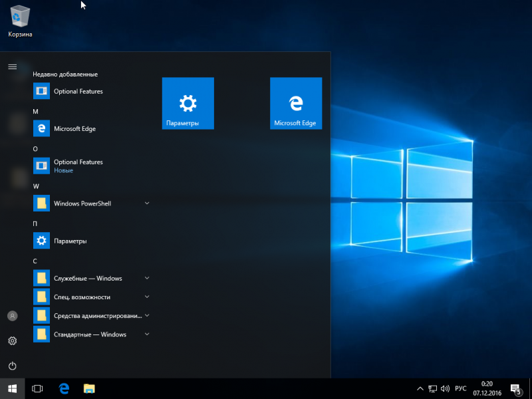This screenshot has height=399, width=532.
Task: Open Action Center notifications icon
Action: pyautogui.click(x=516, y=389)
